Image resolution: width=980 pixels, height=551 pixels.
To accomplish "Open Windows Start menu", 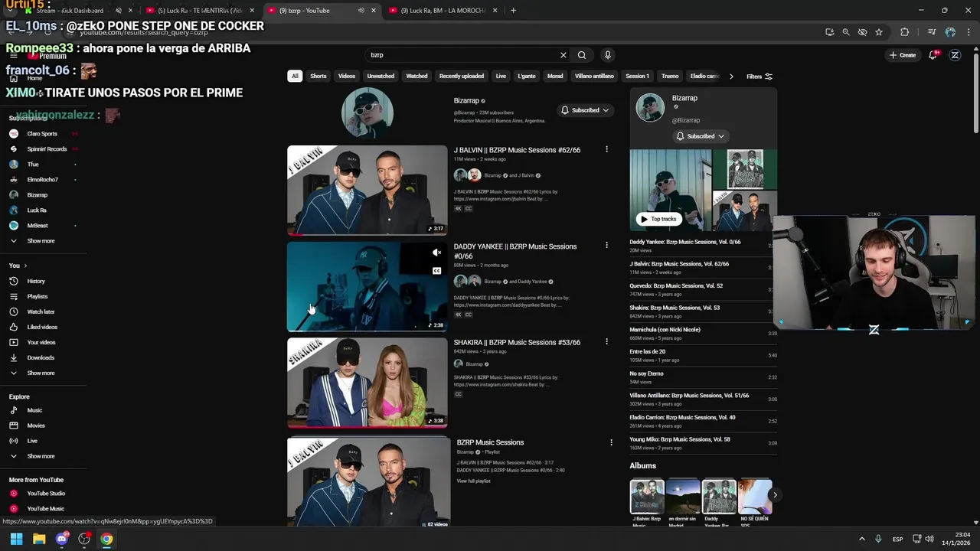I will pos(16,539).
